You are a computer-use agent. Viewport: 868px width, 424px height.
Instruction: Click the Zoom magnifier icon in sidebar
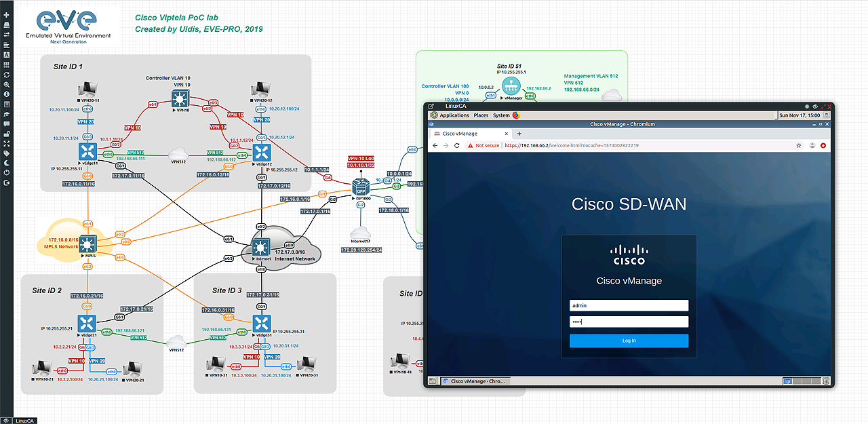click(6, 85)
